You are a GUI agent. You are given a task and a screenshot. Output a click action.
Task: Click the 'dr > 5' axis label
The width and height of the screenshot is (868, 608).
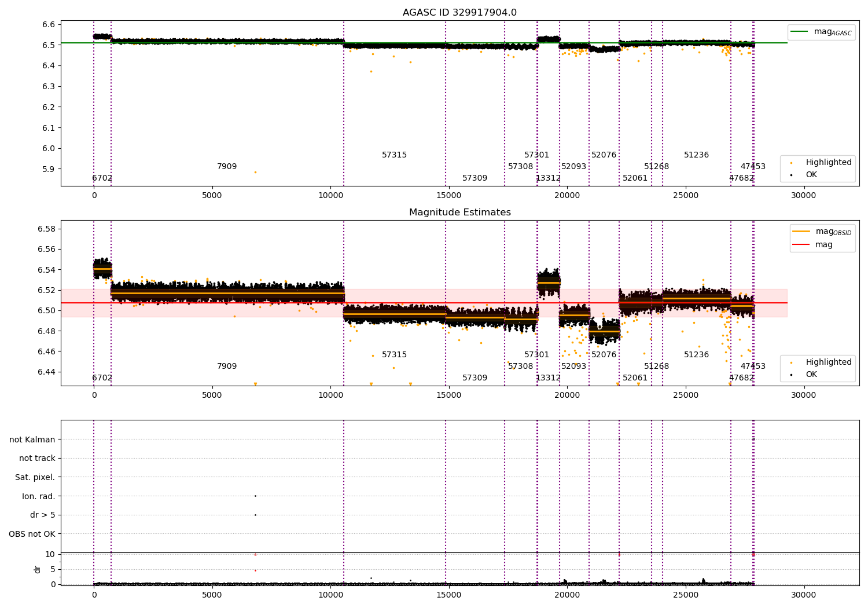tap(43, 515)
